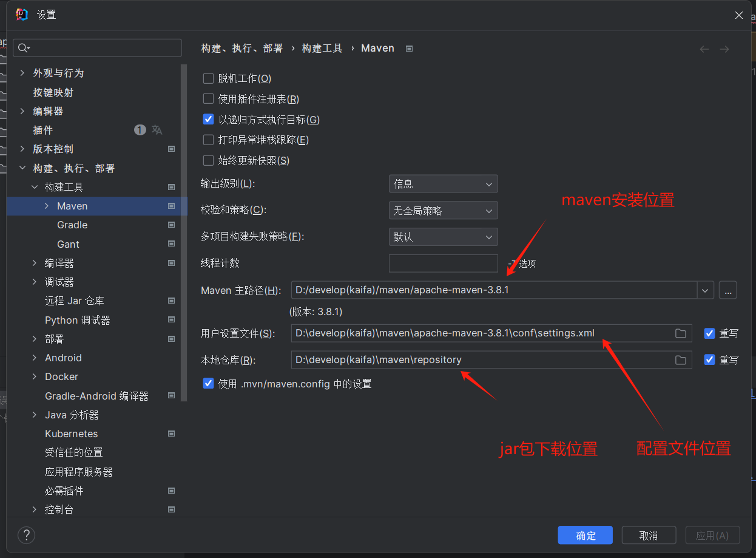Viewport: 756px width, 558px height.
Task: Enable 始终更新快照 checkbox
Action: point(208,160)
